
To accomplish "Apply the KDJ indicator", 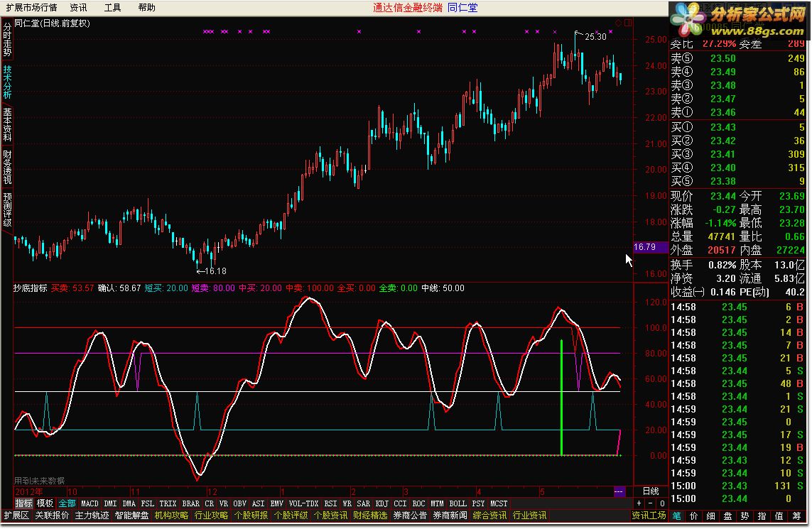I will 381,503.
